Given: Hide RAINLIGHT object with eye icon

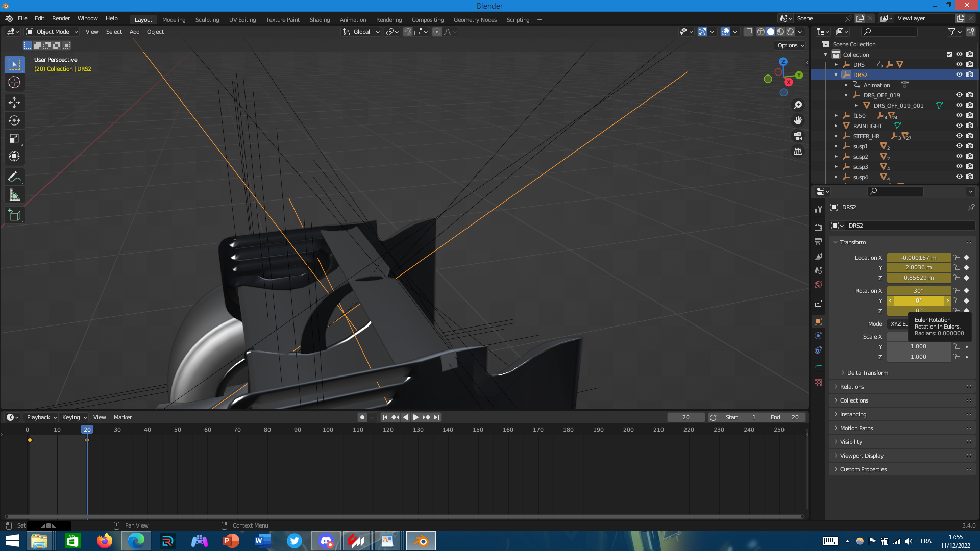Looking at the screenshot, I should 959,126.
